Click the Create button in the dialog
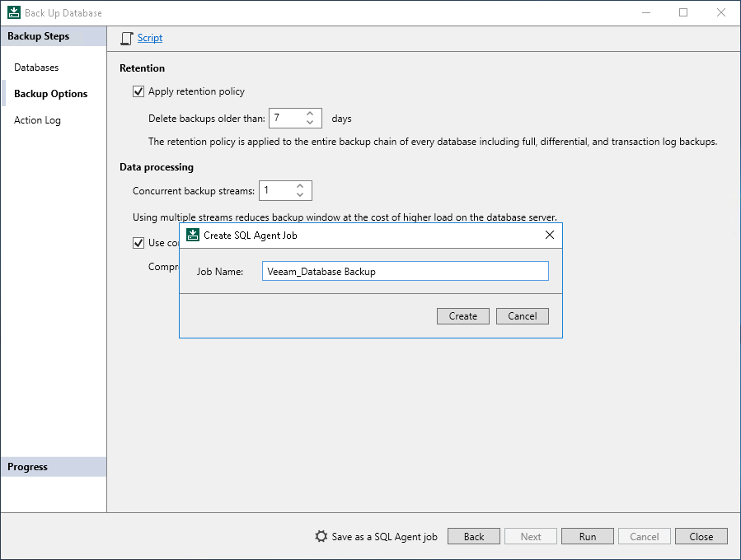The image size is (741, 560). [x=462, y=315]
